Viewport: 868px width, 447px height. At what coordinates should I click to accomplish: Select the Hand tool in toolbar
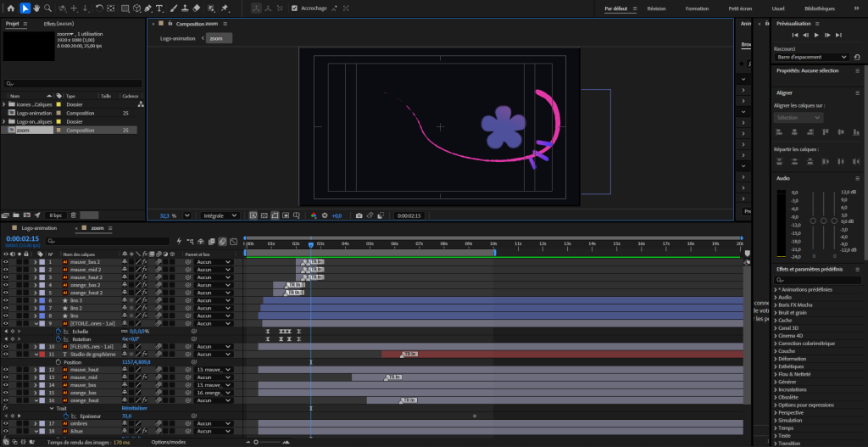pyautogui.click(x=36, y=8)
